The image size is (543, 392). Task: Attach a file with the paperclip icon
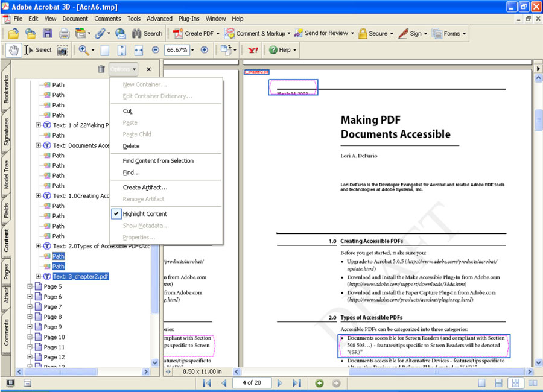pos(100,34)
